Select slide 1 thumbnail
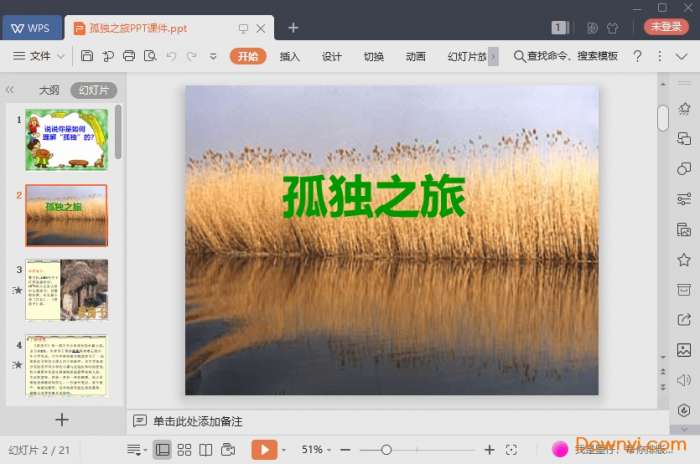 [x=67, y=140]
